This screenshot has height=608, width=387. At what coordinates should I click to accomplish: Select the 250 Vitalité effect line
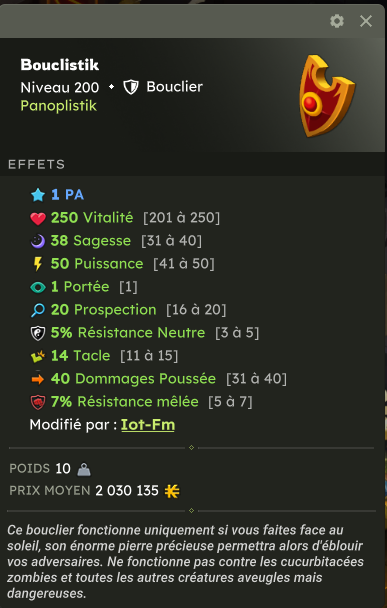tap(125, 218)
